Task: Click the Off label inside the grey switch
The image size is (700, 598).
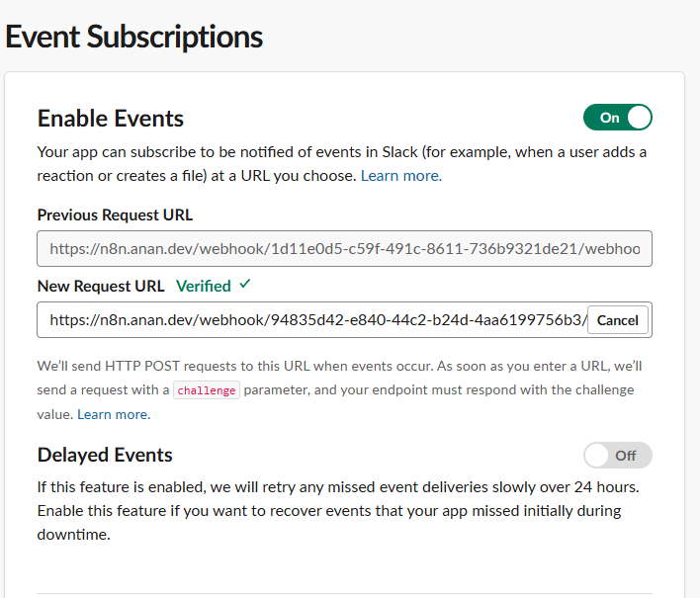Action: tap(626, 456)
